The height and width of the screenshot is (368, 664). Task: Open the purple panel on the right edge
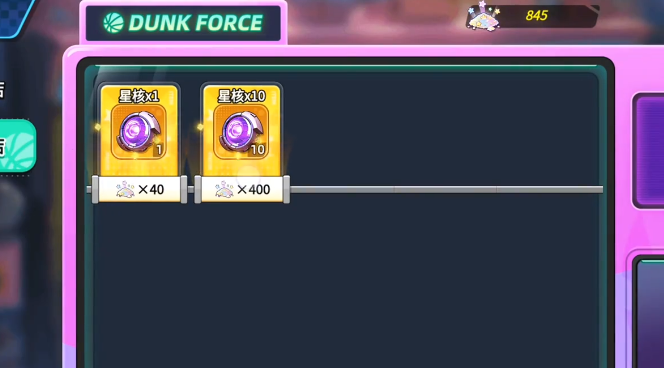(x=649, y=150)
